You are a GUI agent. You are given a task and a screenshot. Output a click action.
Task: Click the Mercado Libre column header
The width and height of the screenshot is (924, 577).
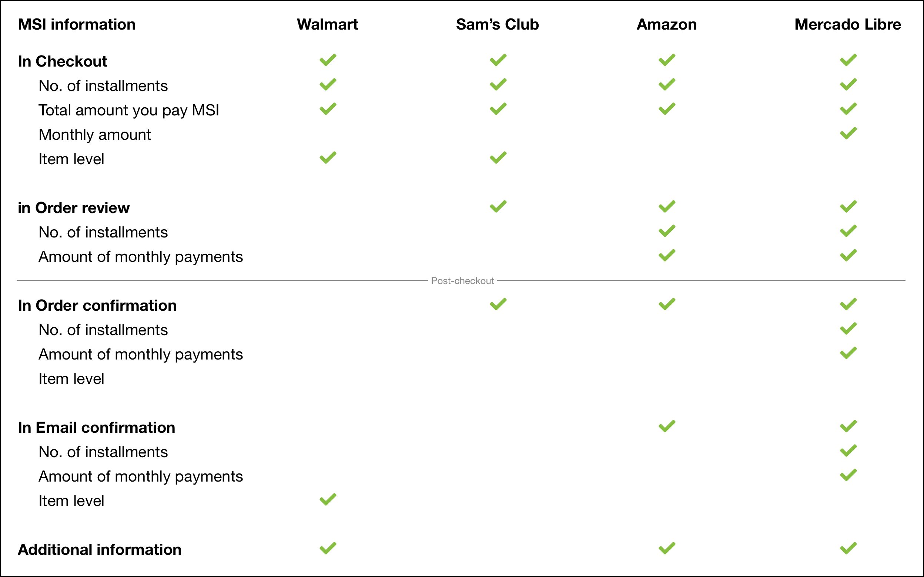(848, 24)
